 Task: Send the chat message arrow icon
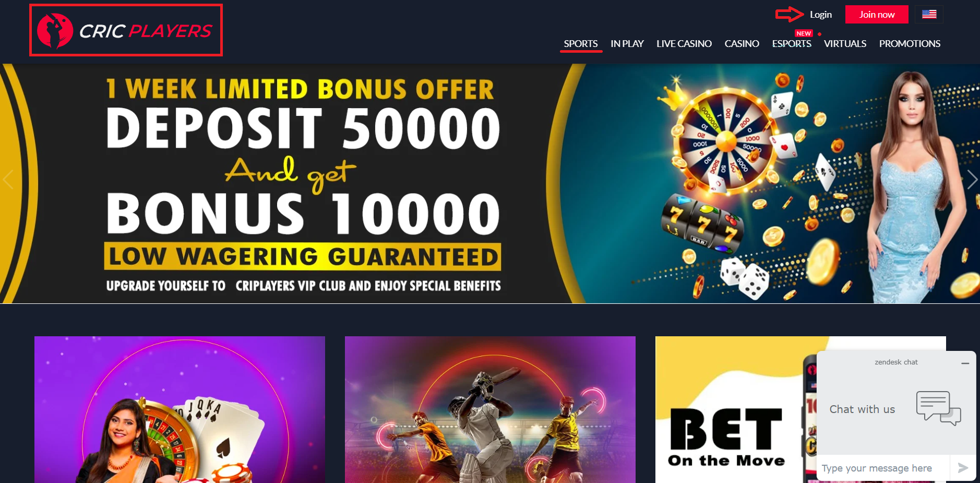pos(963,468)
